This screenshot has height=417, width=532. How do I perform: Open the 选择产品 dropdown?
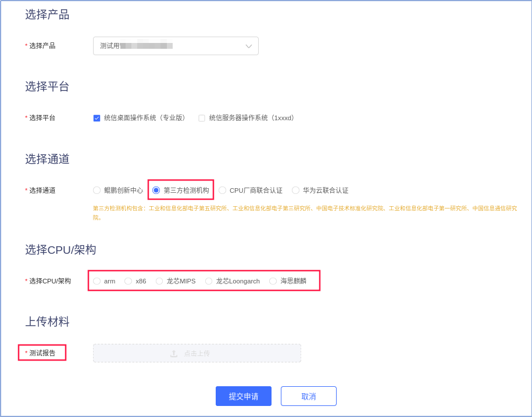point(176,46)
